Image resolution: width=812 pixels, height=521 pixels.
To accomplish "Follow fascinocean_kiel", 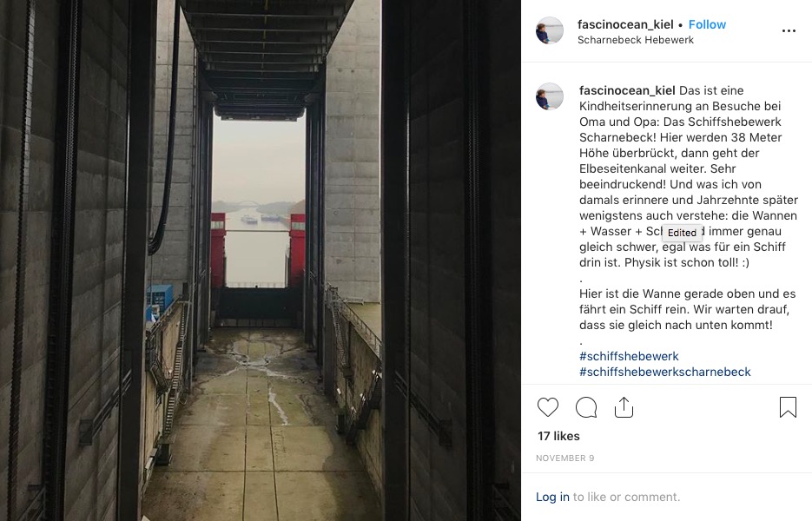I will (x=707, y=24).
